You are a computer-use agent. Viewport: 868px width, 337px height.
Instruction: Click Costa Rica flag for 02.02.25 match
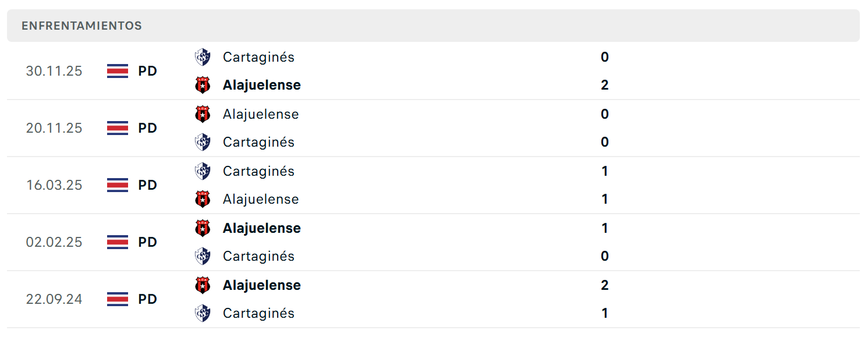(x=118, y=242)
